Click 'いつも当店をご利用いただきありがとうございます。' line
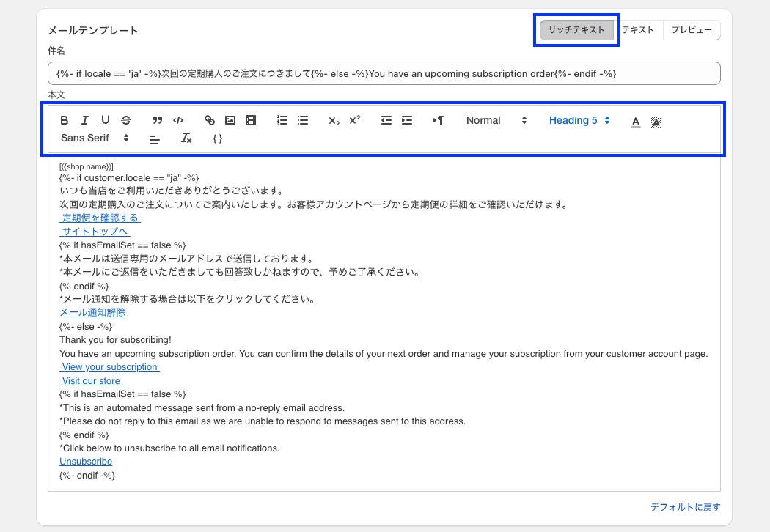 click(172, 191)
